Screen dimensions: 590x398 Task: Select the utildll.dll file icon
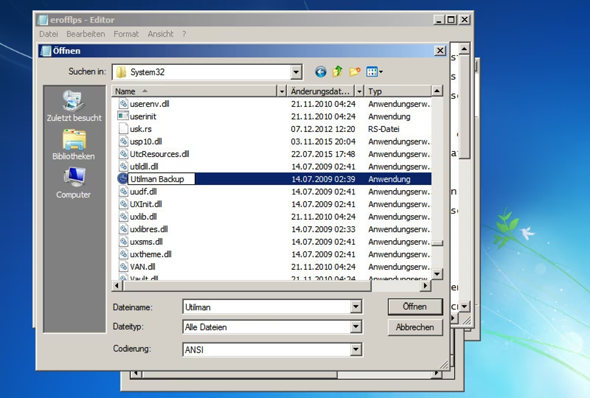pyautogui.click(x=123, y=166)
